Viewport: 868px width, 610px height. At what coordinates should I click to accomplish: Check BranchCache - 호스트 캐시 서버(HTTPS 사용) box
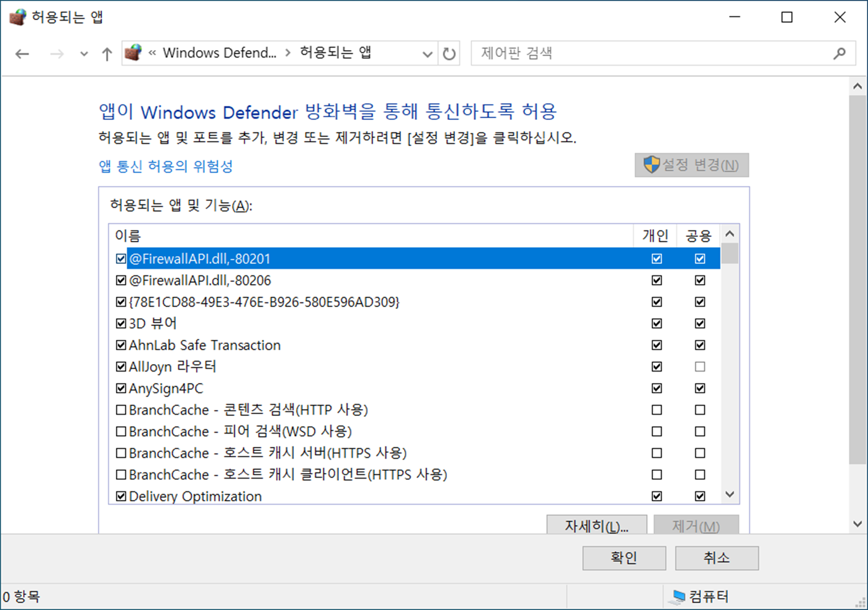pyautogui.click(x=121, y=453)
